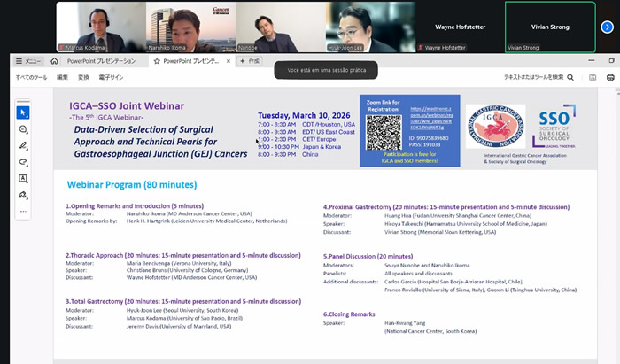Screen dimensions: 620x364
Task: Select the arrow selection tool
Action: 23,112
